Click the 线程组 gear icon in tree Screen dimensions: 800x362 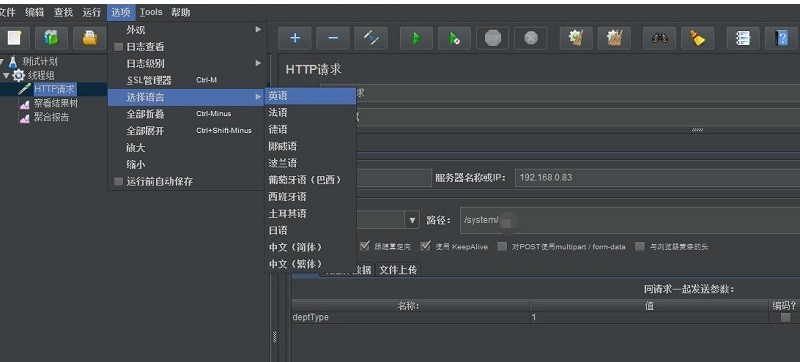(19, 75)
